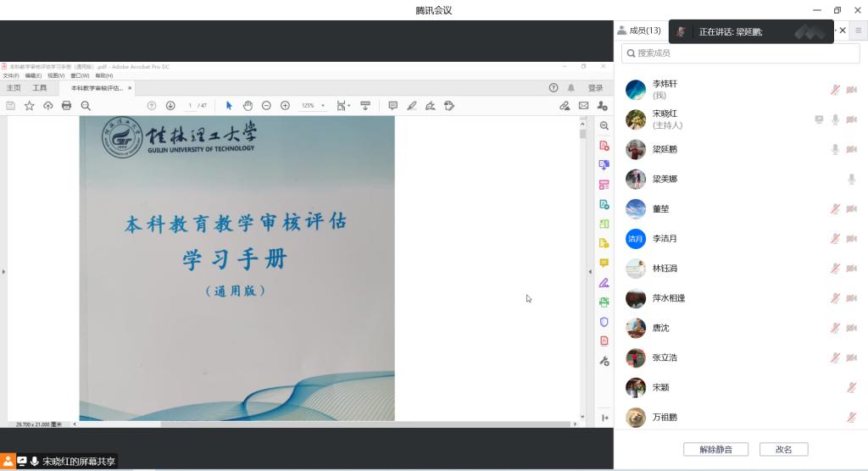Image resolution: width=868 pixels, height=471 pixels.
Task: Switch to the 工具 tab
Action: (x=40, y=88)
